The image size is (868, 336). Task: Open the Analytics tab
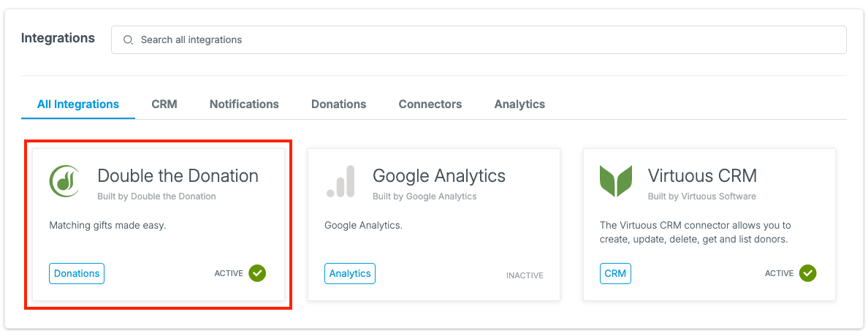pos(519,104)
